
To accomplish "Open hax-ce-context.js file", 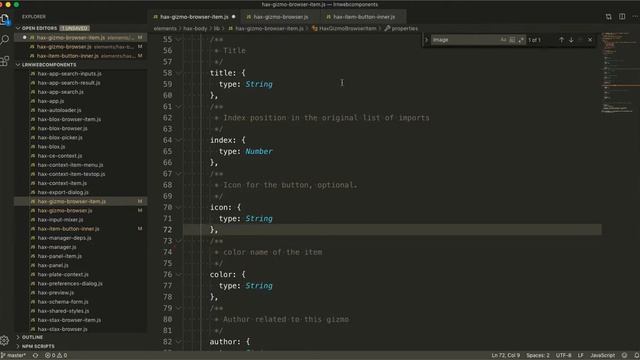I will pyautogui.click(x=60, y=156).
